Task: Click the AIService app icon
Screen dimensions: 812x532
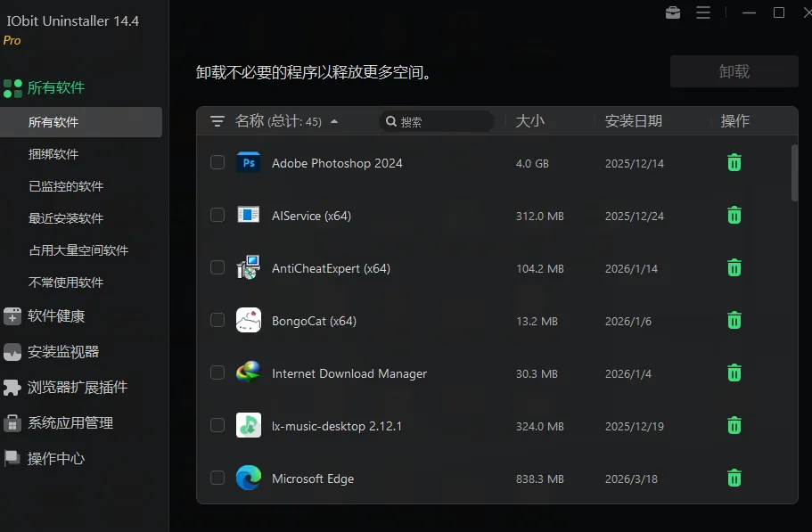Action: pos(249,215)
